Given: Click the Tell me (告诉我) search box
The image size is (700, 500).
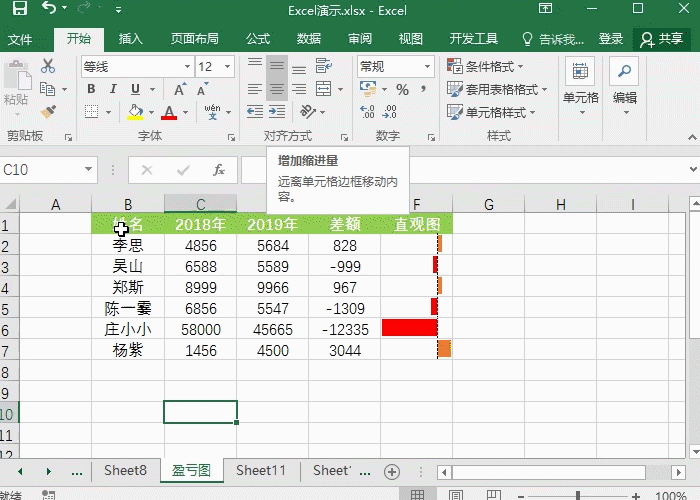Looking at the screenshot, I should click(553, 39).
